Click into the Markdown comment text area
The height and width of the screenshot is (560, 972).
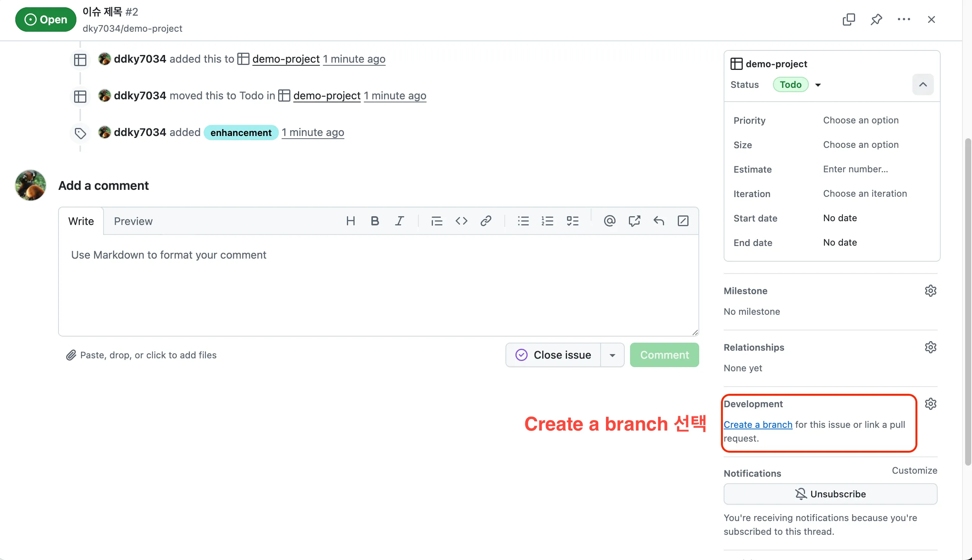click(378, 285)
